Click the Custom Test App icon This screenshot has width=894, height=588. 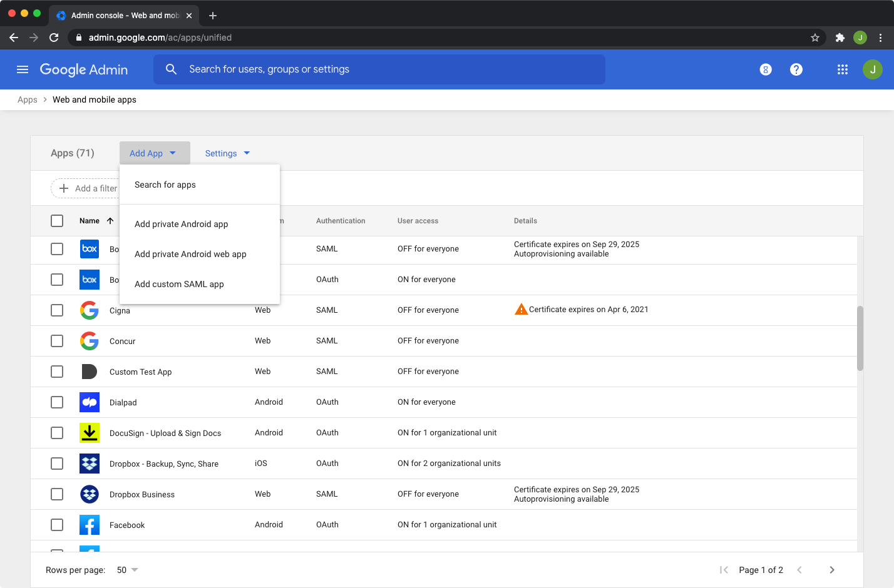pos(90,372)
